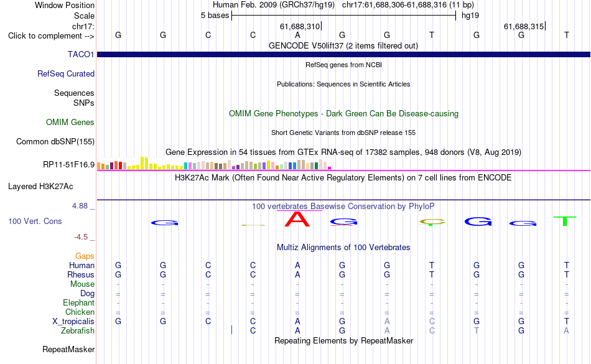Viewport: 591px width, 364px height.
Task: Click the -4.5 PhyloP lower scale value
Action: [x=81, y=236]
